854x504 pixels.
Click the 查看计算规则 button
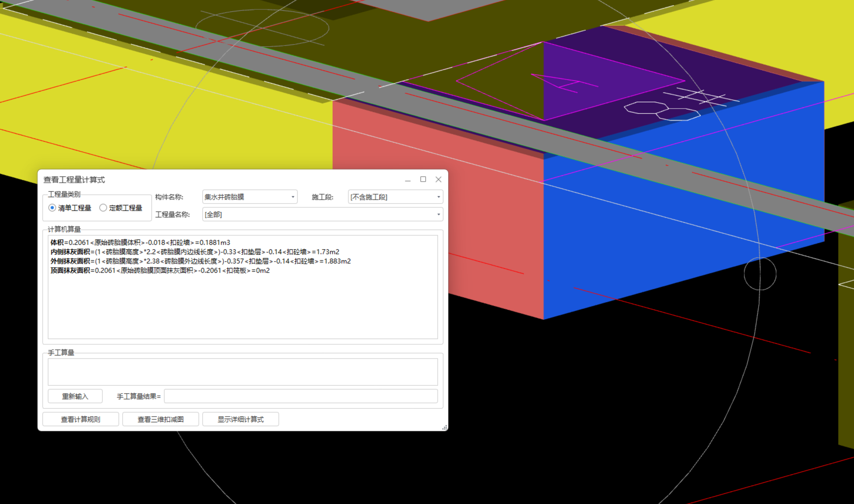tap(80, 419)
